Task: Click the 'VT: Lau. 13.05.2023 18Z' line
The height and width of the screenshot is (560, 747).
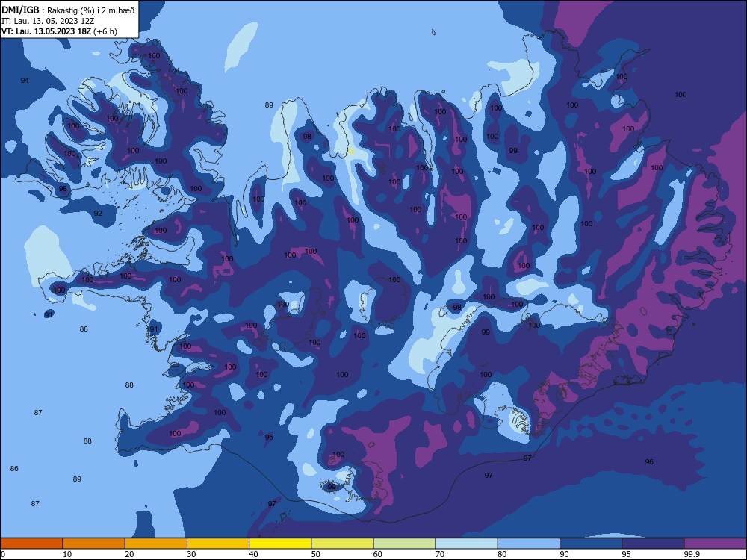Action: click(59, 31)
